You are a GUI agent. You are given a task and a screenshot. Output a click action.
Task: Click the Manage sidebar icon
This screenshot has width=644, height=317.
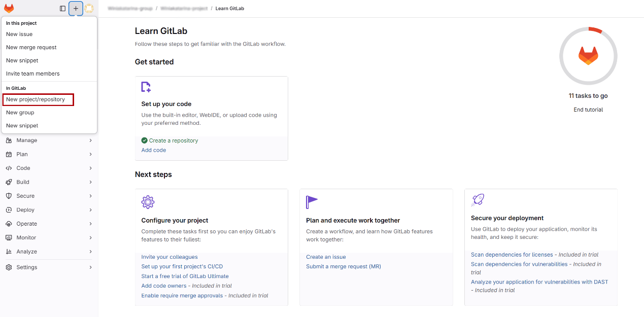[x=9, y=140]
